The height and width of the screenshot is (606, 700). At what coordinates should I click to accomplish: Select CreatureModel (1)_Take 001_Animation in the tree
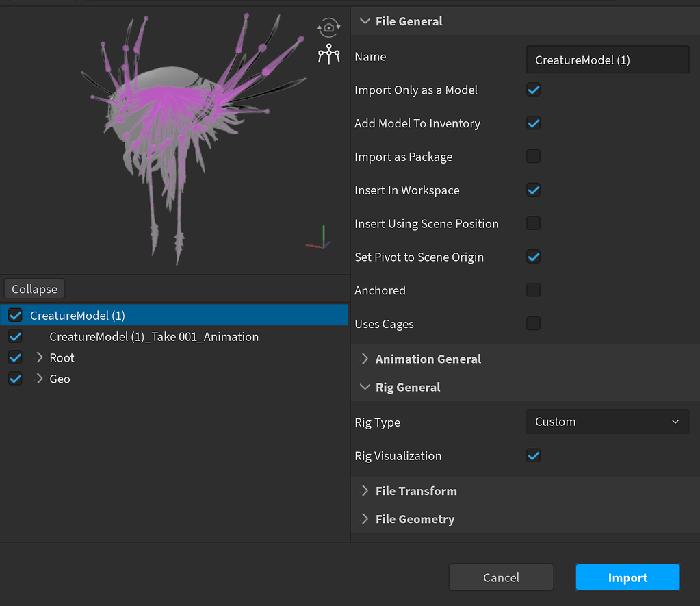pyautogui.click(x=153, y=336)
